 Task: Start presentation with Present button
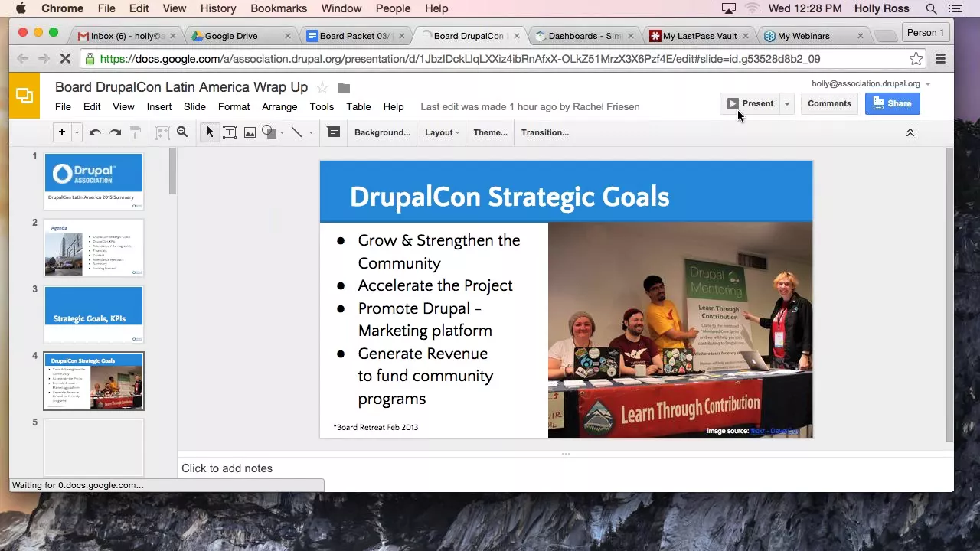pyautogui.click(x=750, y=103)
